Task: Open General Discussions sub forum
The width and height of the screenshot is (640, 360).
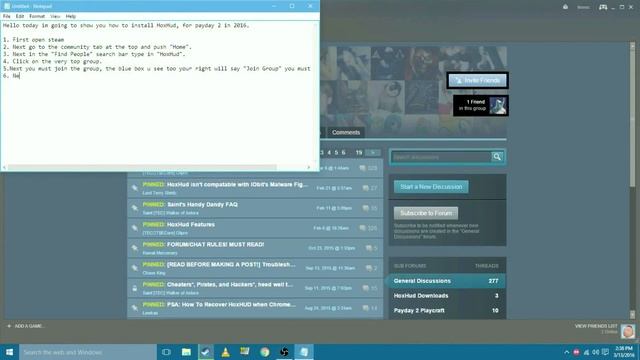Action: (x=447, y=281)
